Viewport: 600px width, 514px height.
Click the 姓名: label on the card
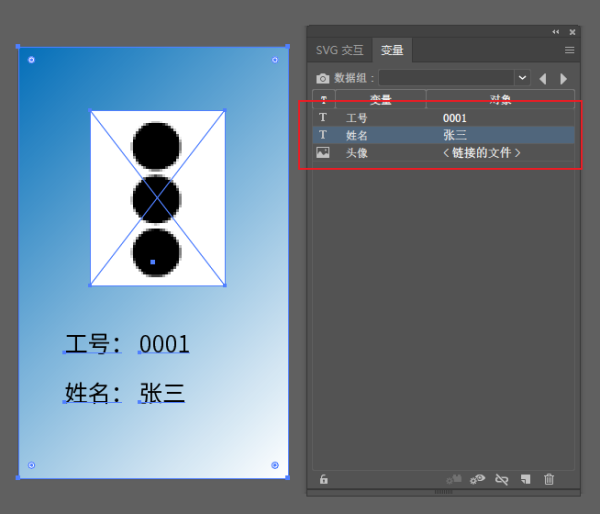point(93,393)
